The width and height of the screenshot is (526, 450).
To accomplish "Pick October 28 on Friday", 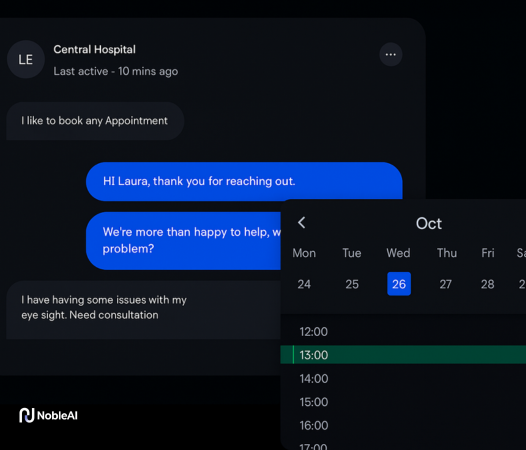I will coord(487,284).
